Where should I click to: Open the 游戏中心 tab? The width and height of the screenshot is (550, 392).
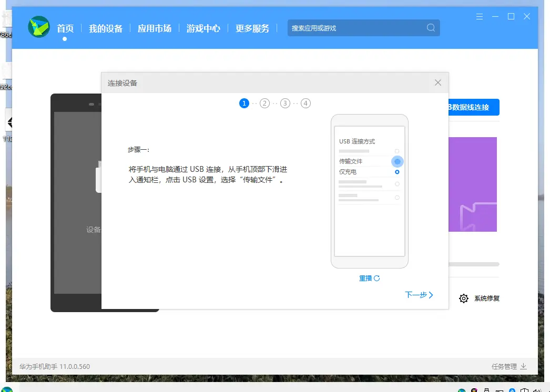[x=203, y=28]
